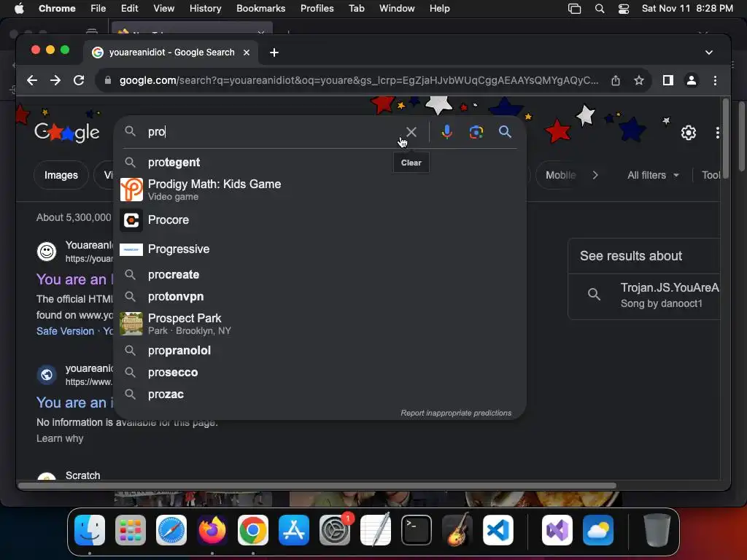Open Google Lens image search icon
747x560 pixels.
[x=476, y=132]
